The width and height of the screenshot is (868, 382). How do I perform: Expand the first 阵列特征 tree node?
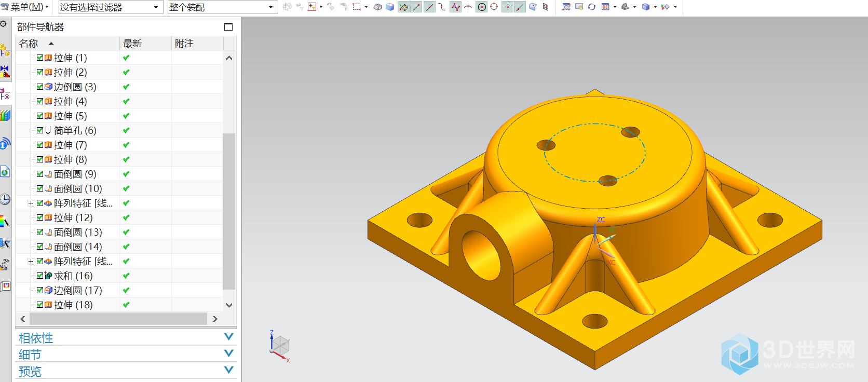point(31,203)
